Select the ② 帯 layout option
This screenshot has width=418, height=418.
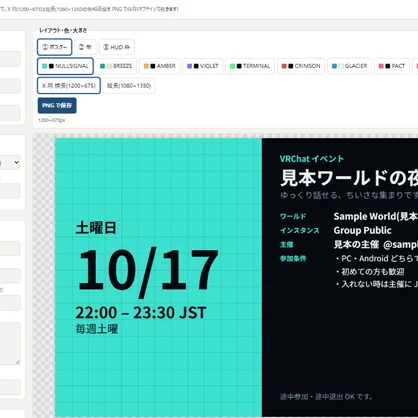click(x=85, y=47)
